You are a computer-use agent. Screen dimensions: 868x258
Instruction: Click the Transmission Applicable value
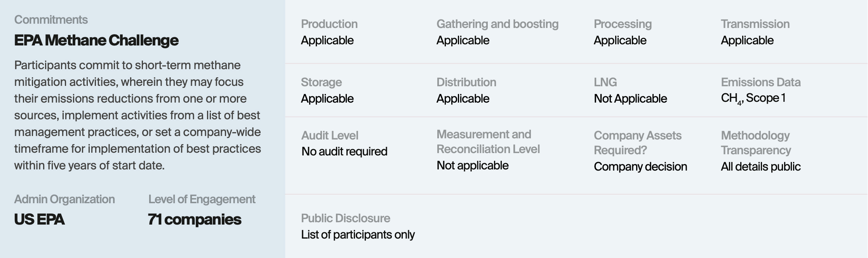click(x=747, y=40)
